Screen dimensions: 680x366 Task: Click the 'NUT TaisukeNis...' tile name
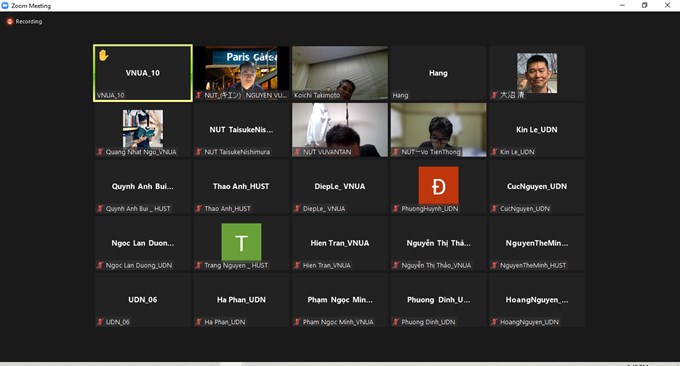(241, 130)
